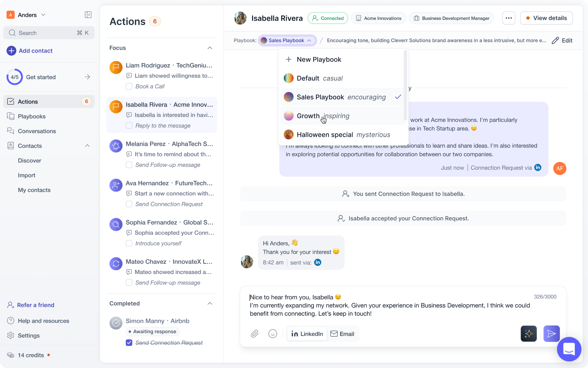Screen dimensions: 588x368
Task: Click the AI sparkle assist button
Action: point(529,334)
